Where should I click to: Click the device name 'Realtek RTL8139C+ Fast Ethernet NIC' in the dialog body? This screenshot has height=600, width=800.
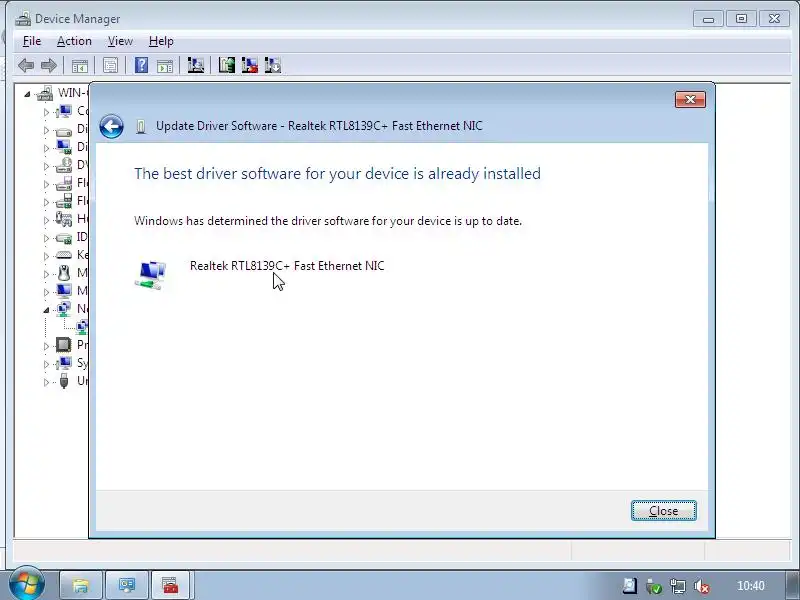(287, 266)
